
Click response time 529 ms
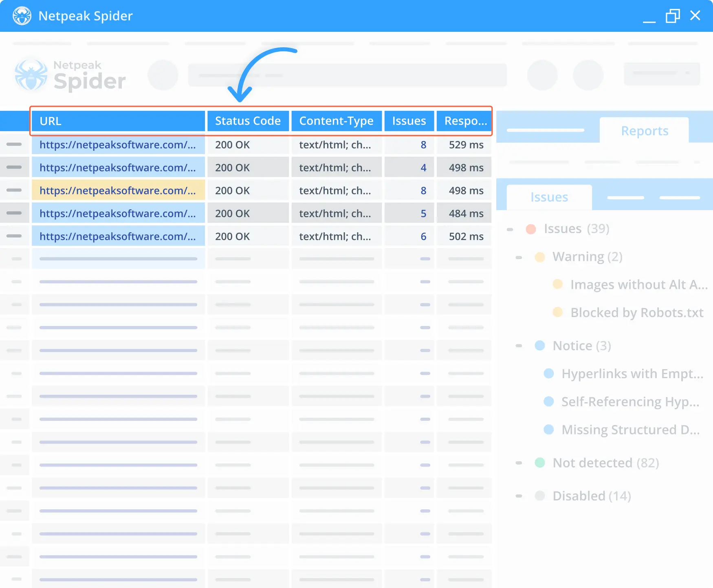click(466, 145)
